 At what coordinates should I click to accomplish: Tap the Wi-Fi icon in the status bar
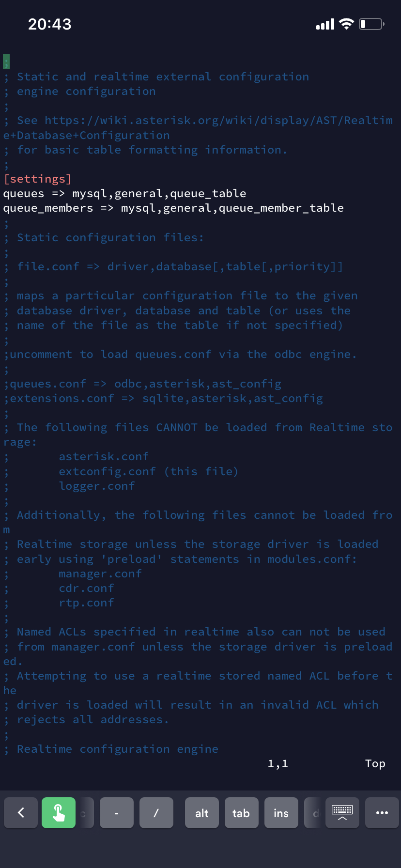point(346,24)
